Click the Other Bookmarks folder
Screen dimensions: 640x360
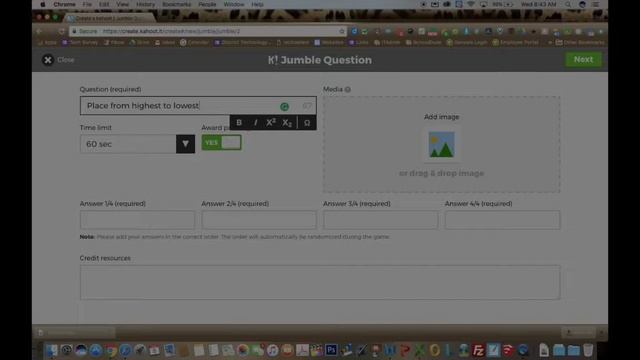click(580, 42)
